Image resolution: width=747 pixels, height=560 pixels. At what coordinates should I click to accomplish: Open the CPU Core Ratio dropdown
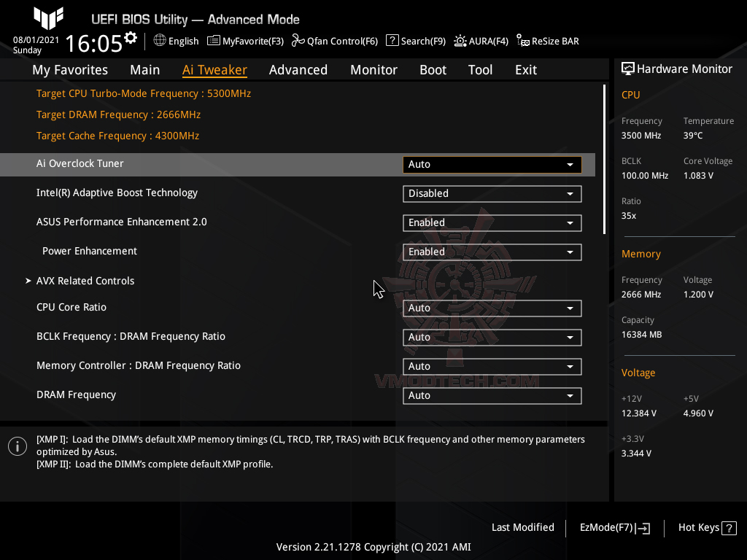coord(492,308)
